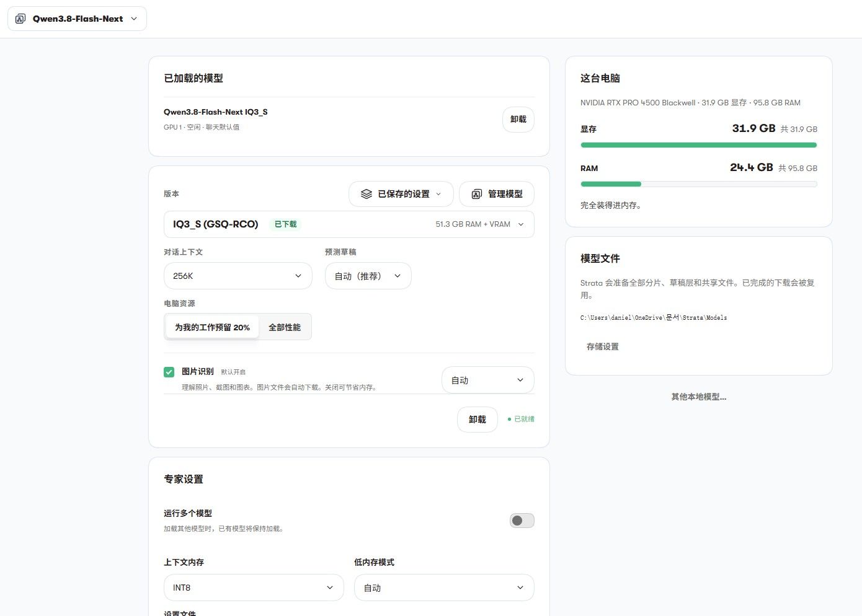
Task: Open the 图片识别 自动 dropdown
Action: click(487, 380)
